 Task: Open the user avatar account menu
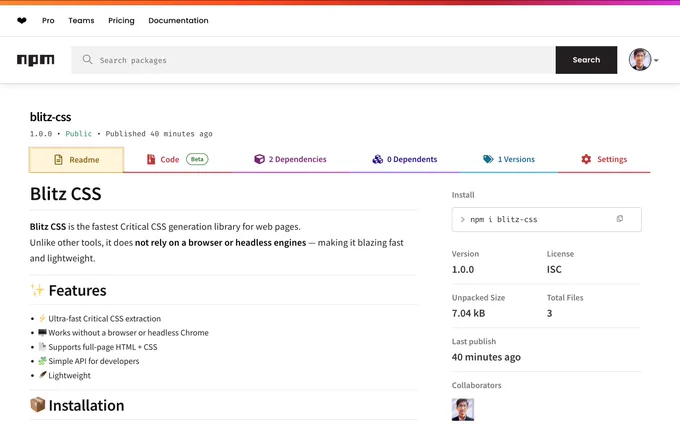click(x=640, y=59)
